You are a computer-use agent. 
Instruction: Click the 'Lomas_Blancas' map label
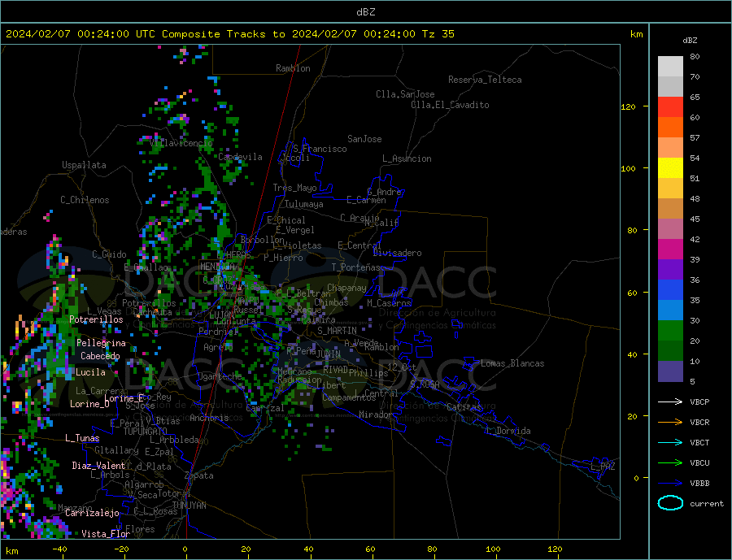[512, 363]
